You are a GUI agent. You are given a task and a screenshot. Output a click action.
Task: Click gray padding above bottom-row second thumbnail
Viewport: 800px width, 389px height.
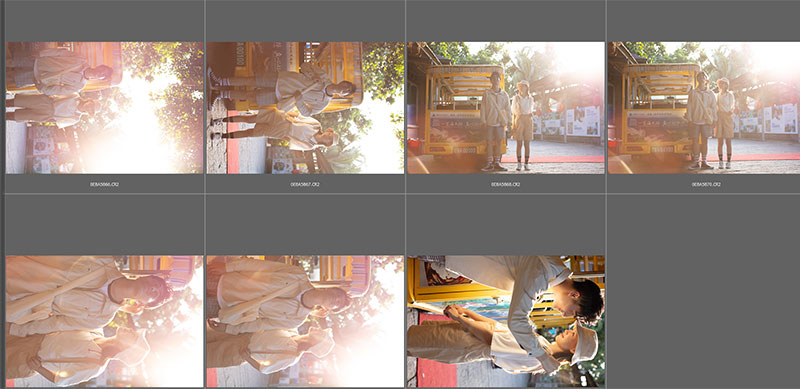click(305, 225)
